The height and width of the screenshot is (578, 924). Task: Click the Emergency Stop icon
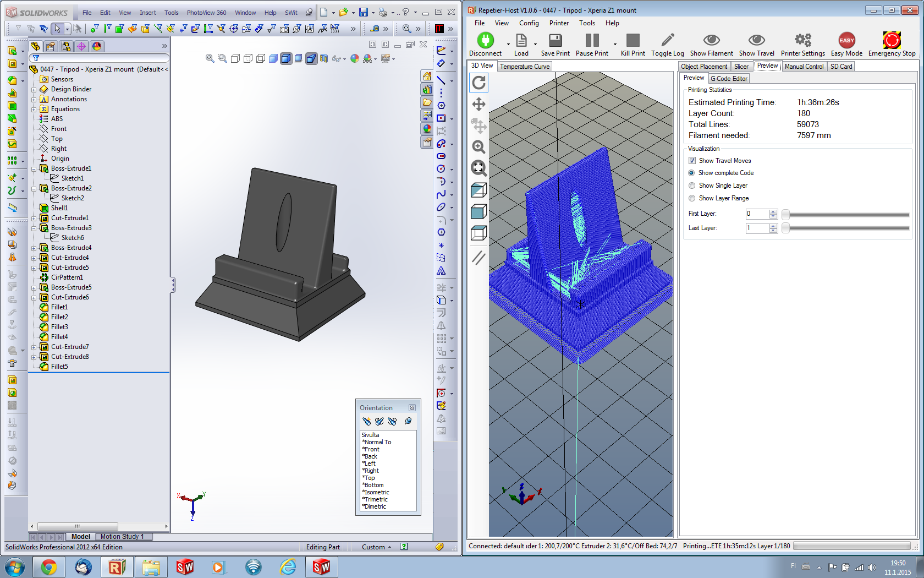(892, 40)
